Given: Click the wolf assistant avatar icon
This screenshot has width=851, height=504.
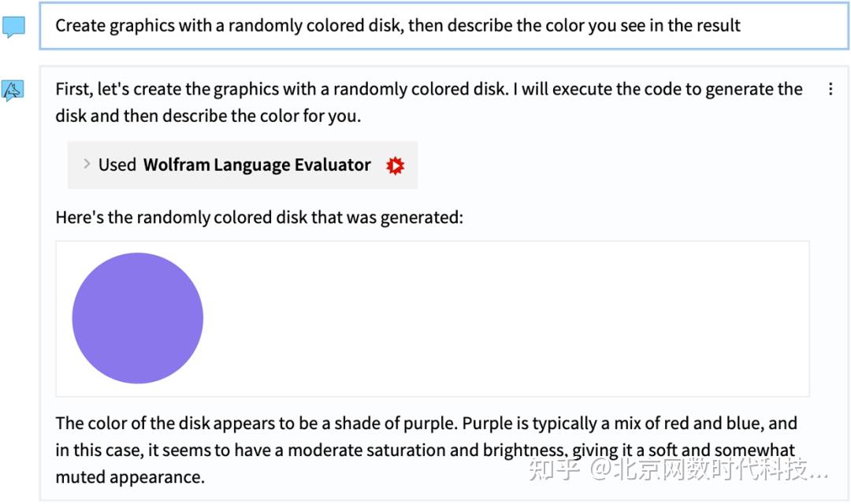Looking at the screenshot, I should 13,91.
